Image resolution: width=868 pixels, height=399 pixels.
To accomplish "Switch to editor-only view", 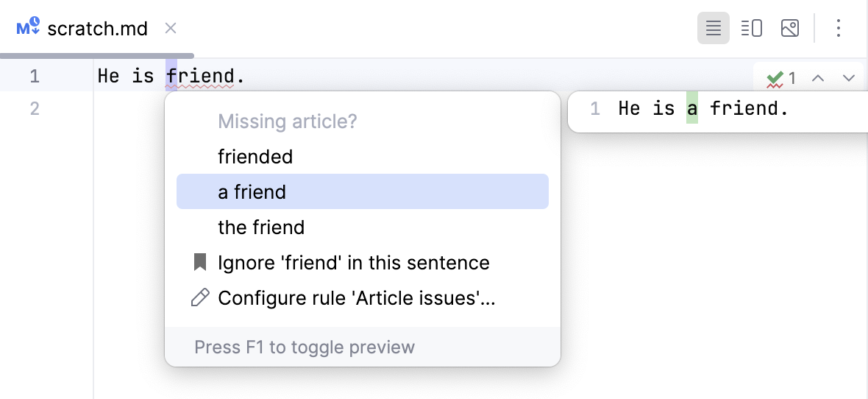I will [713, 29].
